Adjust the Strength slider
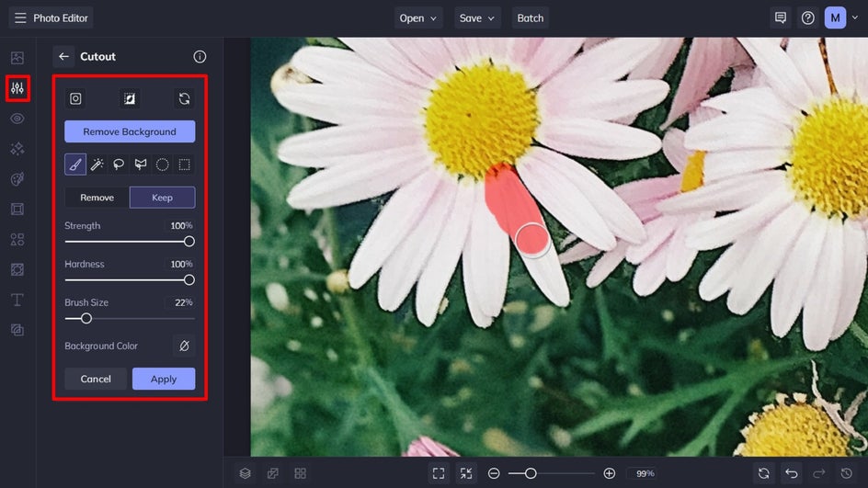The height and width of the screenshot is (488, 868). [130, 242]
